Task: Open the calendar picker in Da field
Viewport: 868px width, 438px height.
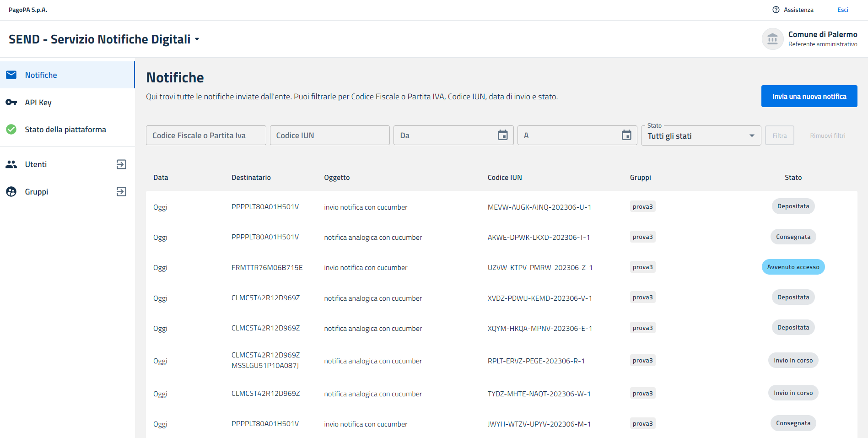Action: click(502, 135)
